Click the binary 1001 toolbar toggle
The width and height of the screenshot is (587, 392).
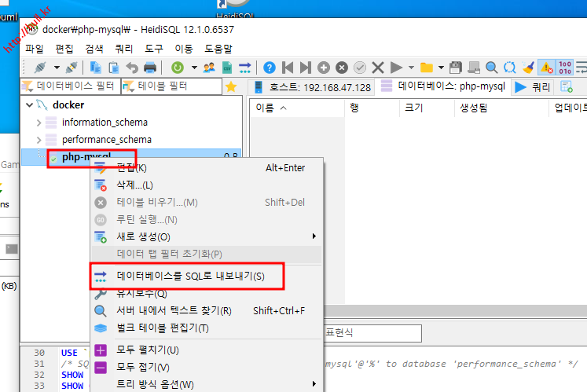tap(564, 68)
